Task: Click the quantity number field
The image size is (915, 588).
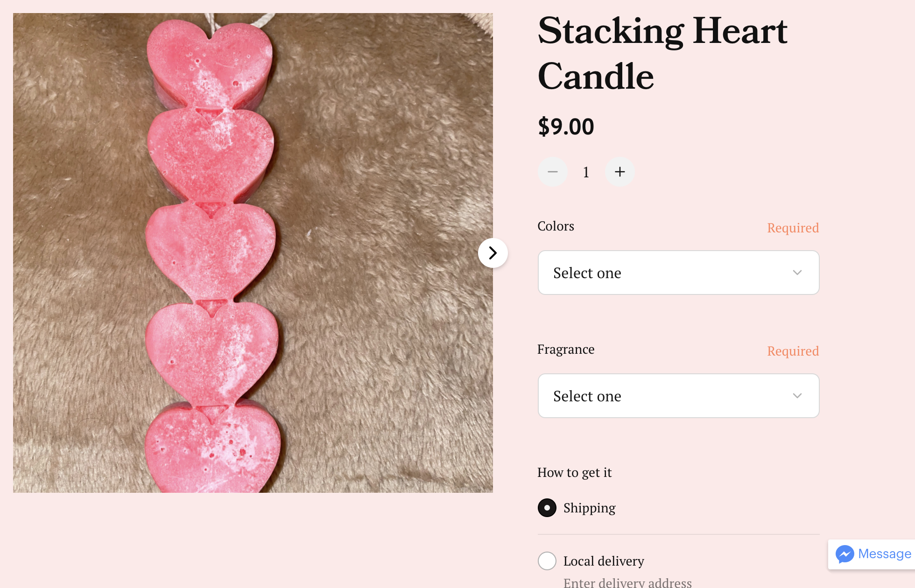Action: pyautogui.click(x=586, y=172)
